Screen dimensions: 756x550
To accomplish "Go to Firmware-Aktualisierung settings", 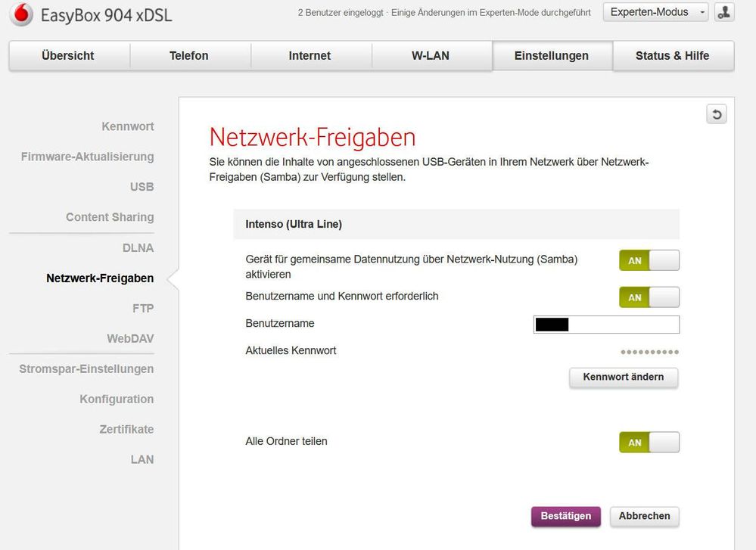I will point(88,157).
